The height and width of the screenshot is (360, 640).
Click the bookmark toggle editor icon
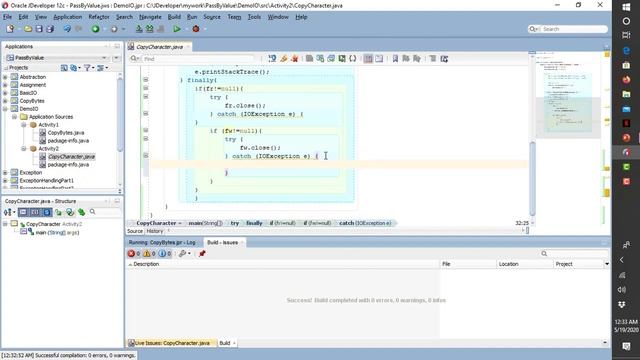(395, 59)
